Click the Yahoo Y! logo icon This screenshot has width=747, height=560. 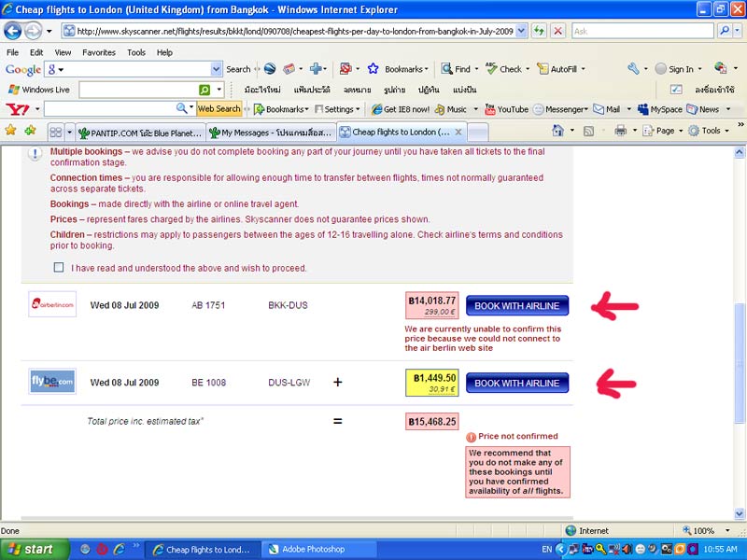(x=17, y=109)
